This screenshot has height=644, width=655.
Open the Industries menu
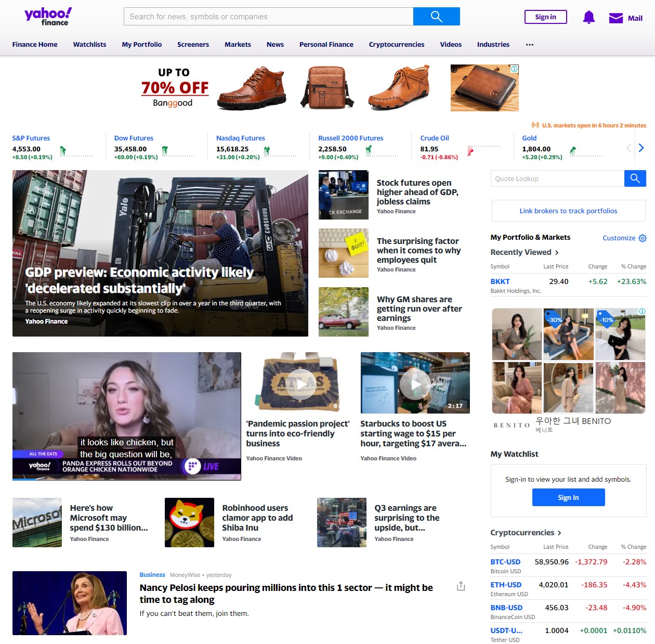(493, 45)
